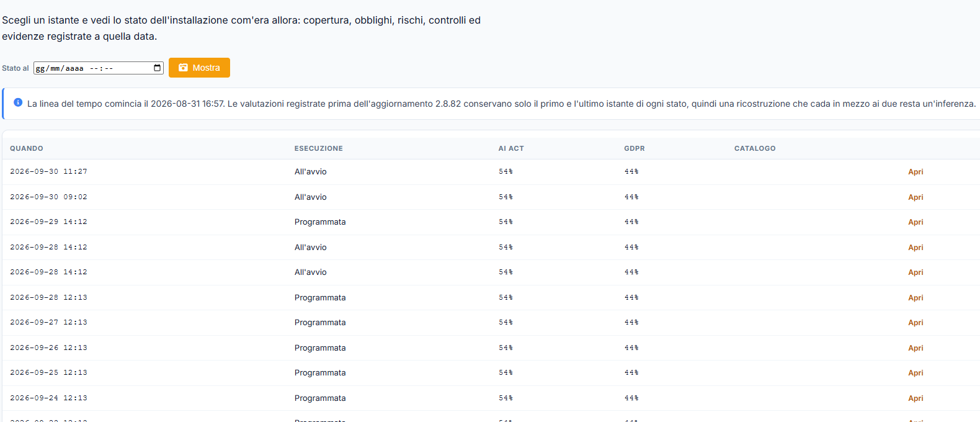980x422 pixels.
Task: Click the GDPR column header
Action: pos(635,148)
